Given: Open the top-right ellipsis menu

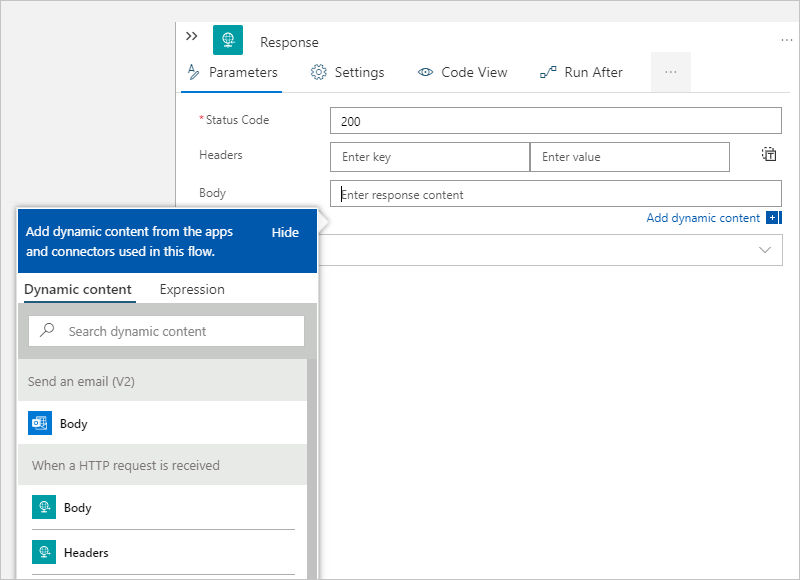Looking at the screenshot, I should coord(786,40).
